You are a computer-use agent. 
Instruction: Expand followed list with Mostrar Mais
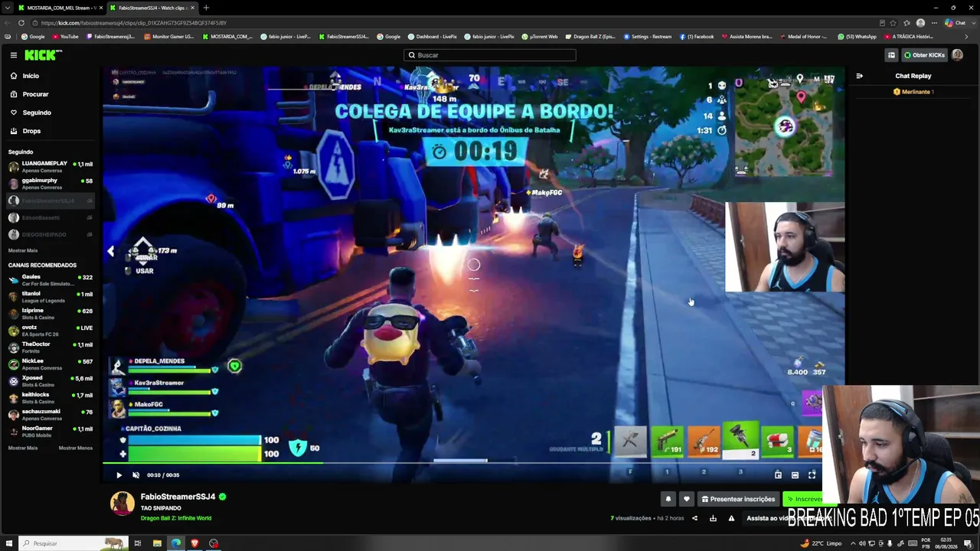[x=23, y=250]
